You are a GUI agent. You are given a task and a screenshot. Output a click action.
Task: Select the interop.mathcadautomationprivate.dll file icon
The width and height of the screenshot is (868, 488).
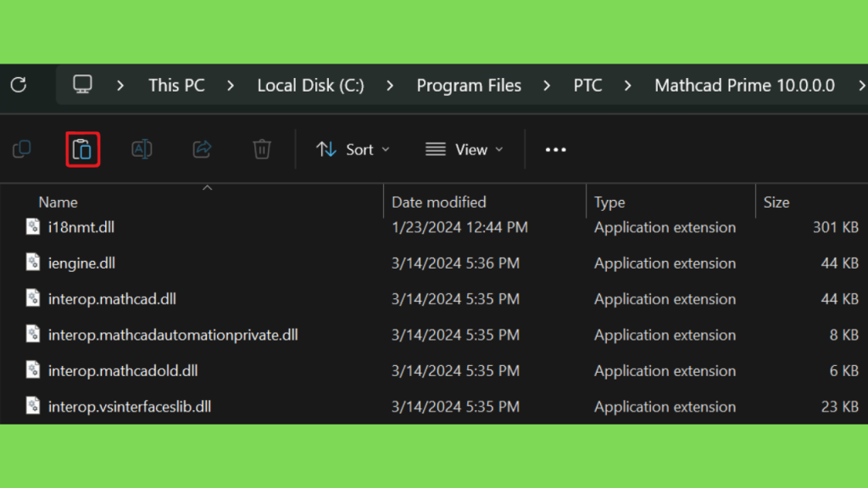coord(33,335)
